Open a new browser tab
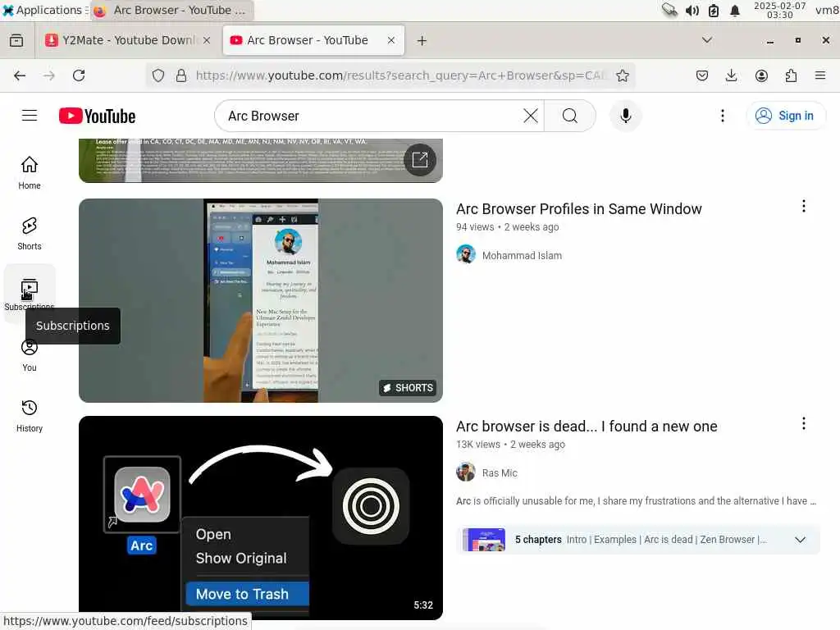Screen dimensions: 840x630 tap(422, 41)
